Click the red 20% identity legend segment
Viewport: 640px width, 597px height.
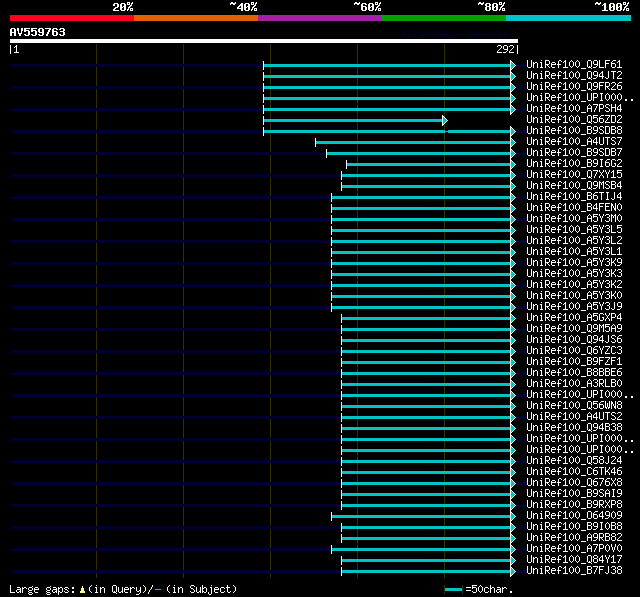pyautogui.click(x=72, y=18)
